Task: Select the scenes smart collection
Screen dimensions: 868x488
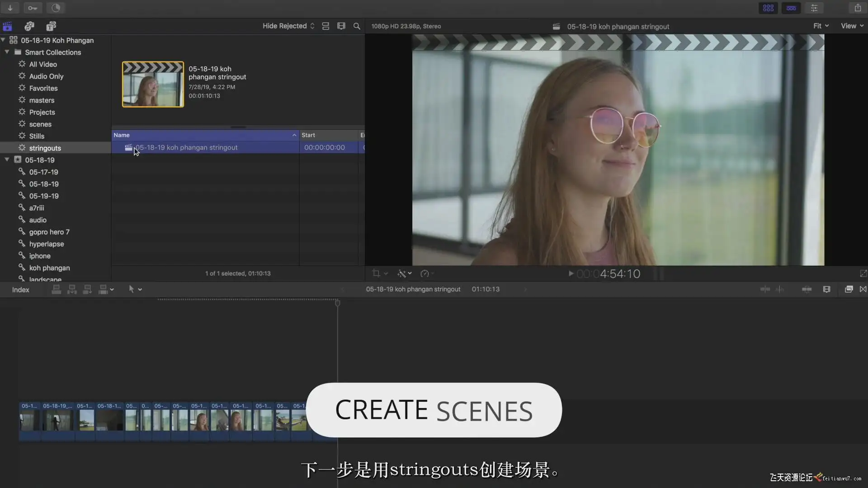Action: [40, 124]
